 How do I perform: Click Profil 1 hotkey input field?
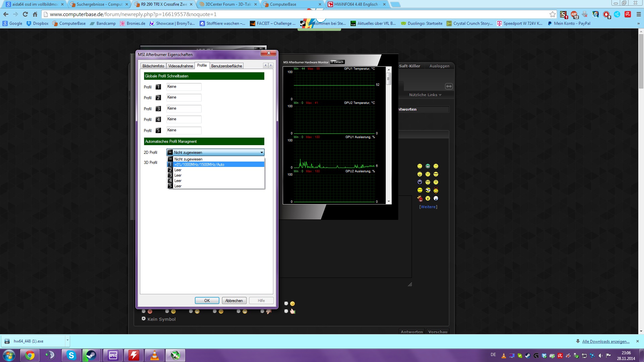pos(183,87)
